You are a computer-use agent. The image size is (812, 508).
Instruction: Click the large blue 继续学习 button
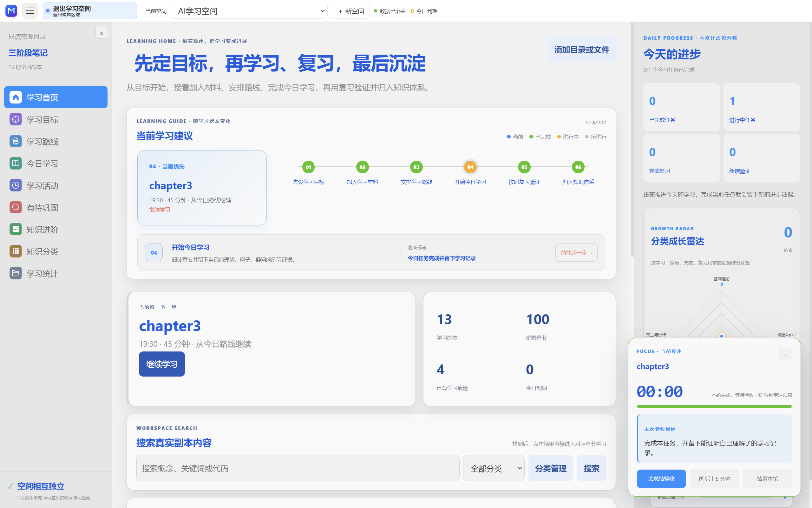tap(162, 364)
